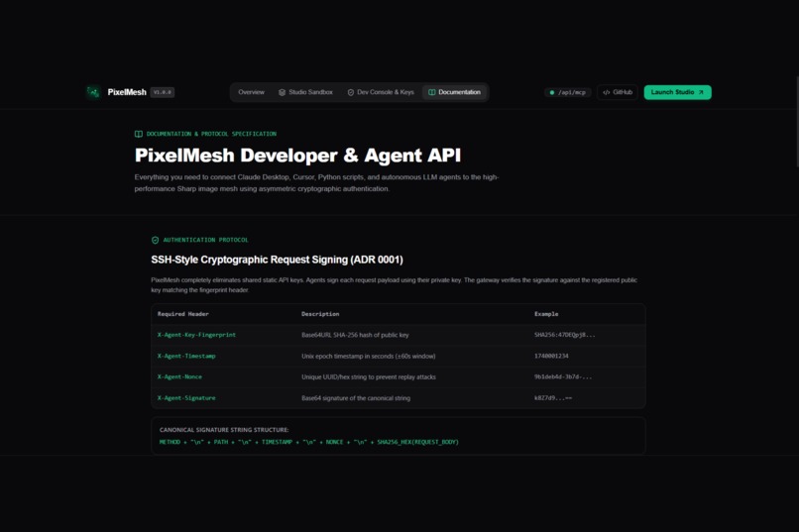799x532 pixels.
Task: Click the v1.0.0 version badge
Action: (163, 92)
